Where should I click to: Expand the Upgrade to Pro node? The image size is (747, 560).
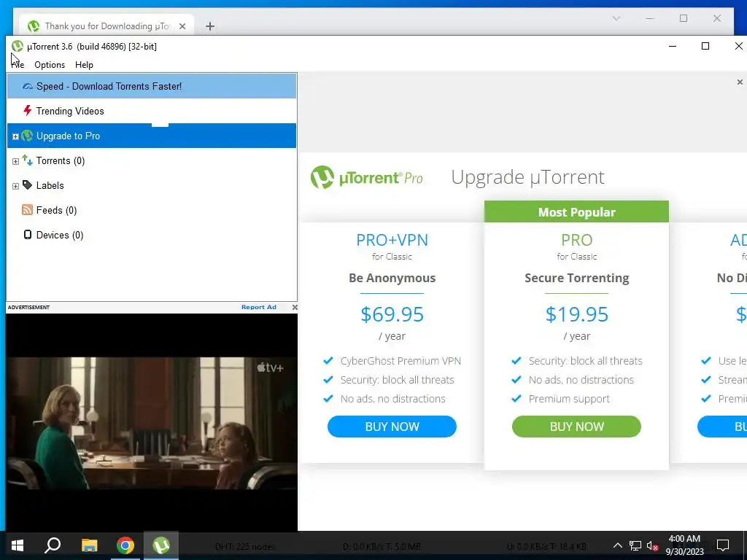click(x=16, y=136)
